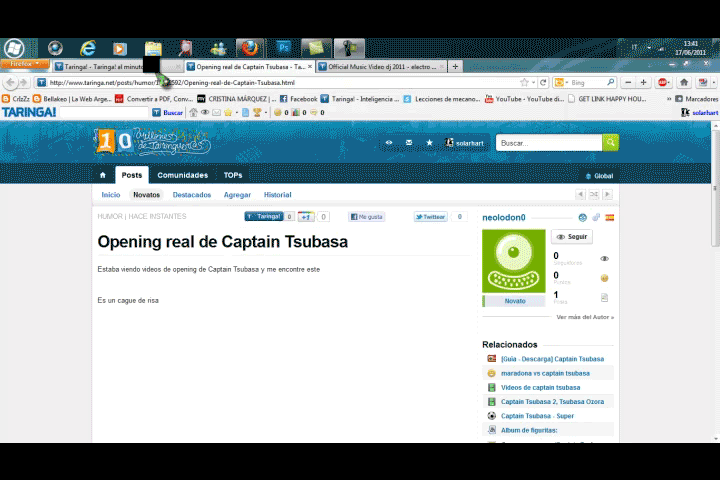Click the Taringa toolbar search field
Viewport: 720px width, 480px height.
click(104, 113)
